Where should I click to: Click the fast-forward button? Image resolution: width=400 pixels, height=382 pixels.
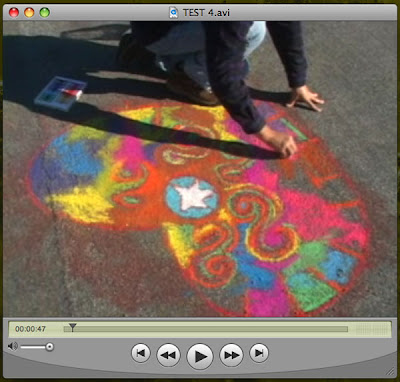[231, 355]
